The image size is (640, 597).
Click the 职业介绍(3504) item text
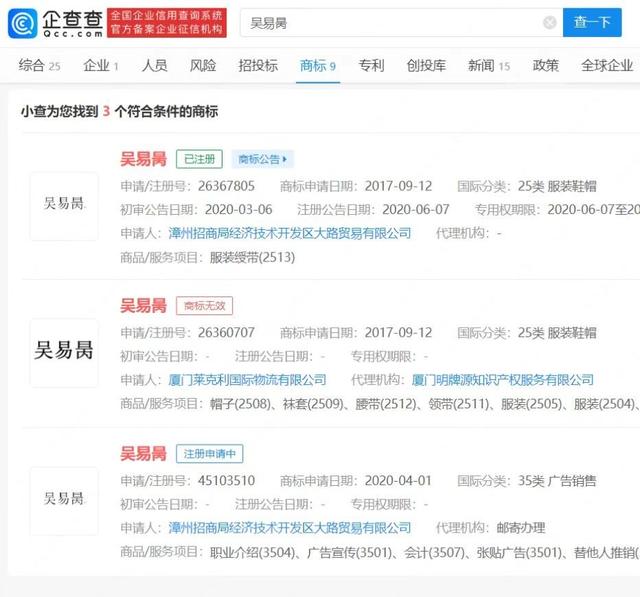[x=252, y=553]
